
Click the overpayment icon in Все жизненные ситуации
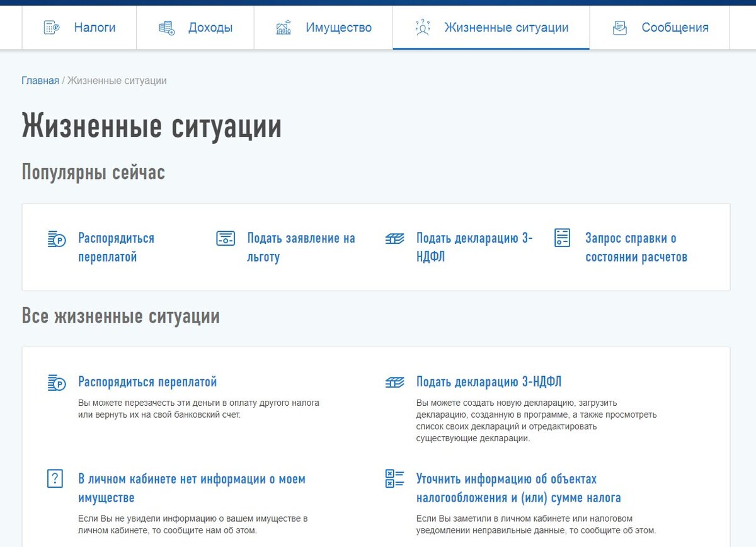click(x=57, y=383)
